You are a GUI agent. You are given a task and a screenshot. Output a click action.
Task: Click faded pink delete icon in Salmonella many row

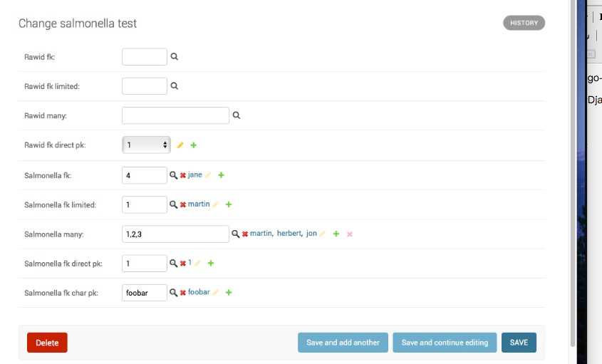[349, 234]
